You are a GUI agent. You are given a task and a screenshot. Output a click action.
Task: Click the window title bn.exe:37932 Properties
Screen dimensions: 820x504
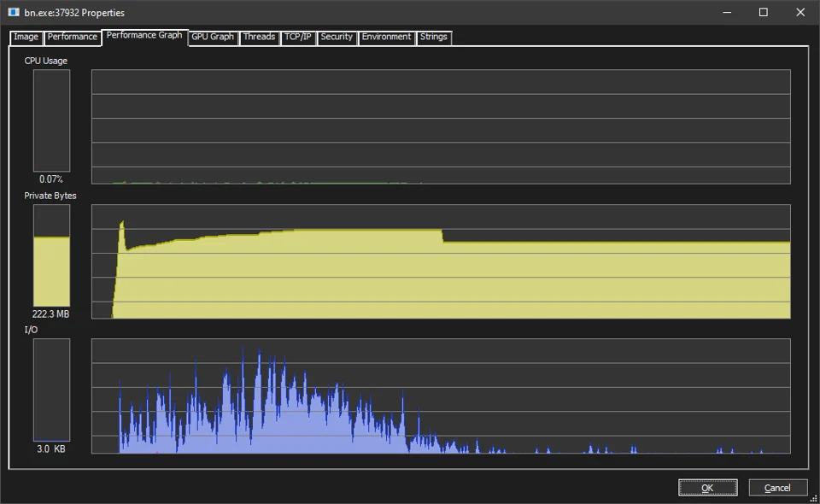click(x=74, y=13)
